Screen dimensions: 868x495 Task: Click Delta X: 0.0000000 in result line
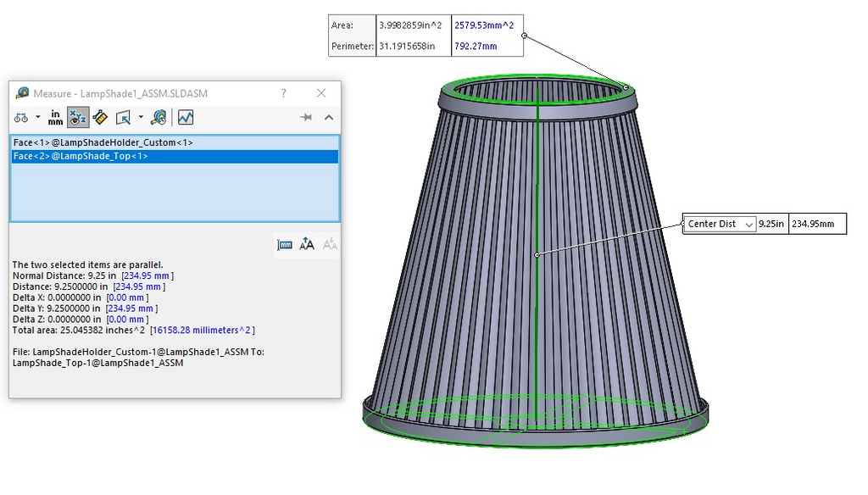(x=81, y=298)
